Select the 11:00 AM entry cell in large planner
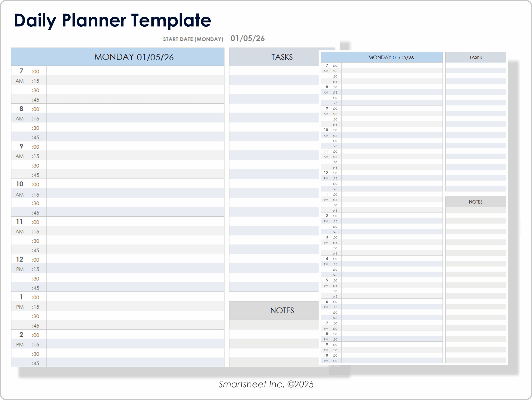 coord(135,222)
